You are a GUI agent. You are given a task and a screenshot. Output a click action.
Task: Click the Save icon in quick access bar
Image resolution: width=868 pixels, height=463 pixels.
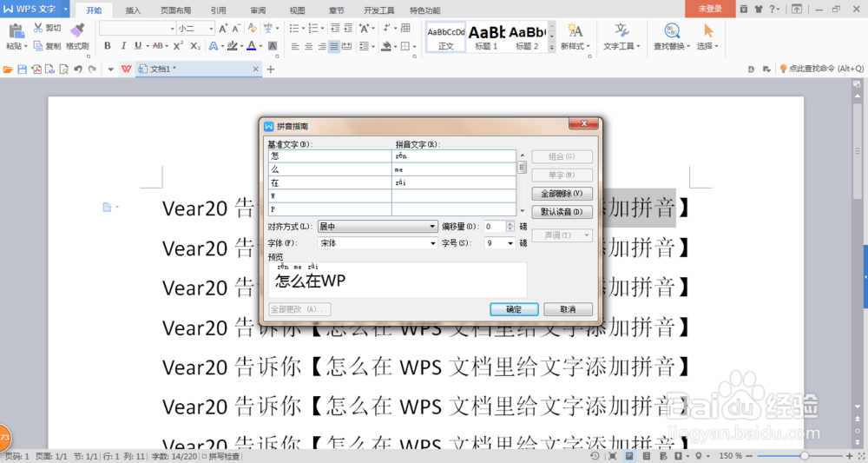click(x=23, y=69)
